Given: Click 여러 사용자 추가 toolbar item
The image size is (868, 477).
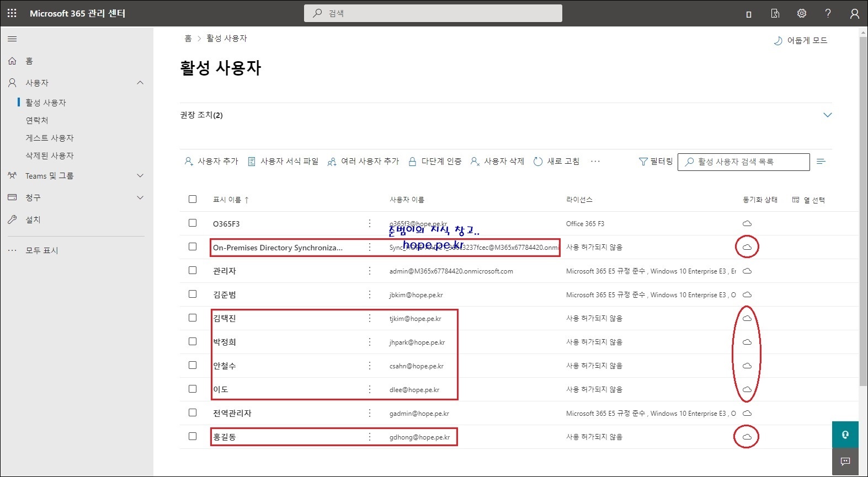Looking at the screenshot, I should point(363,161).
